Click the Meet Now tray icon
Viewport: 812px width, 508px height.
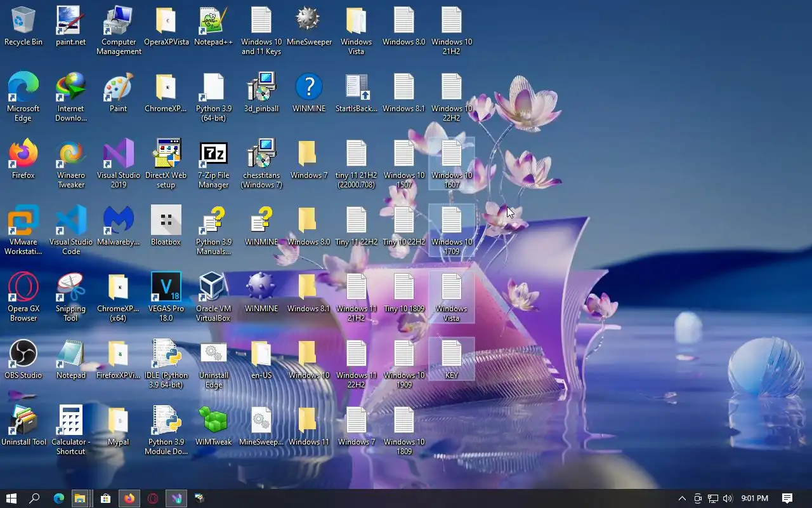(x=698, y=498)
